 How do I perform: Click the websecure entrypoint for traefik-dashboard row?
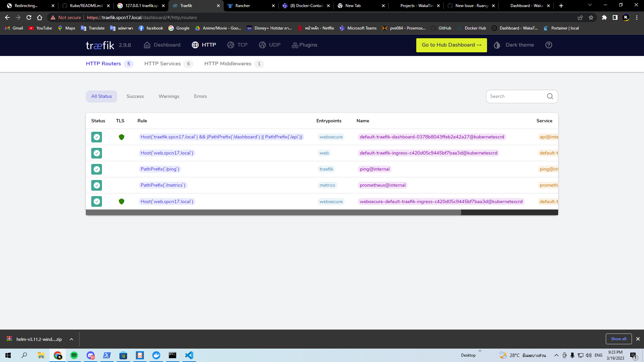click(x=331, y=137)
